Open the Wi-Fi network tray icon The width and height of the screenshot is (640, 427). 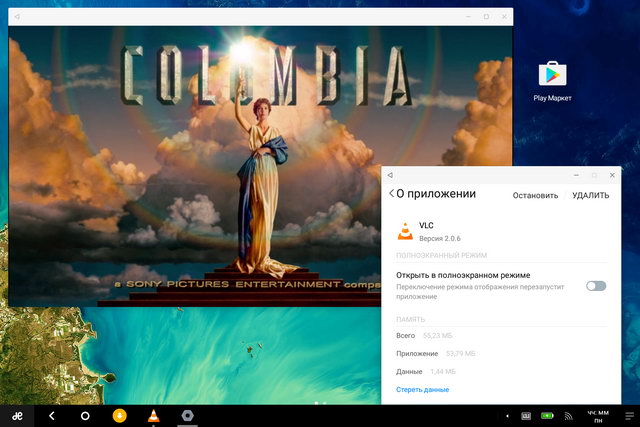[568, 416]
